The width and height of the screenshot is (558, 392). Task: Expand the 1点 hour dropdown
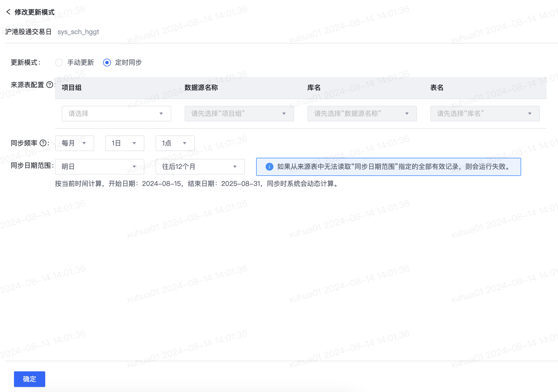[175, 143]
